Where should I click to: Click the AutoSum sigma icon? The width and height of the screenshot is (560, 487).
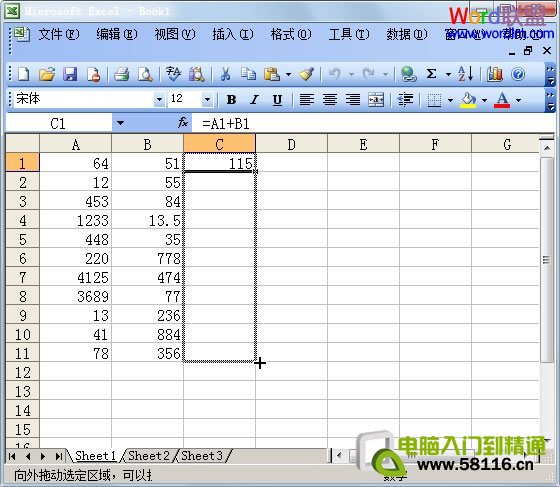coord(431,74)
